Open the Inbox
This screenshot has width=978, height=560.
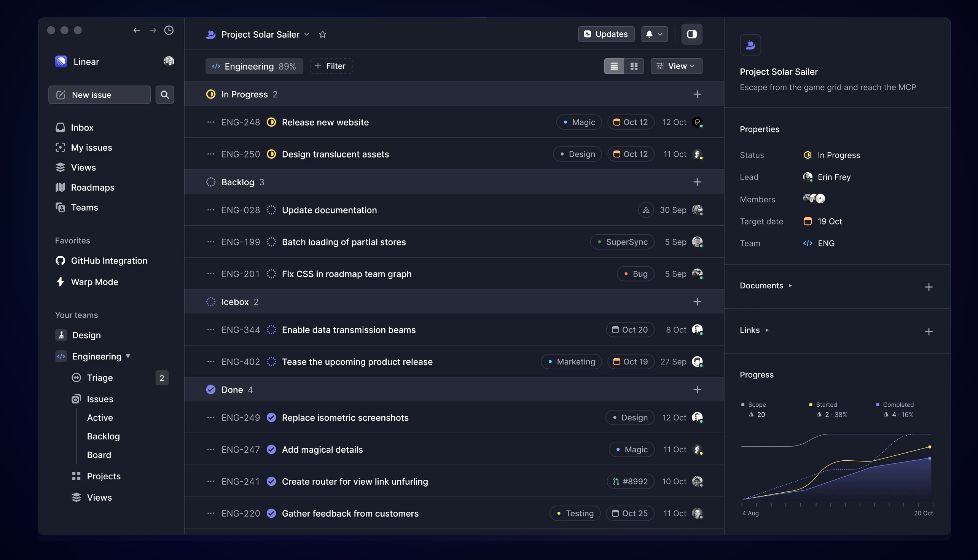(x=82, y=127)
